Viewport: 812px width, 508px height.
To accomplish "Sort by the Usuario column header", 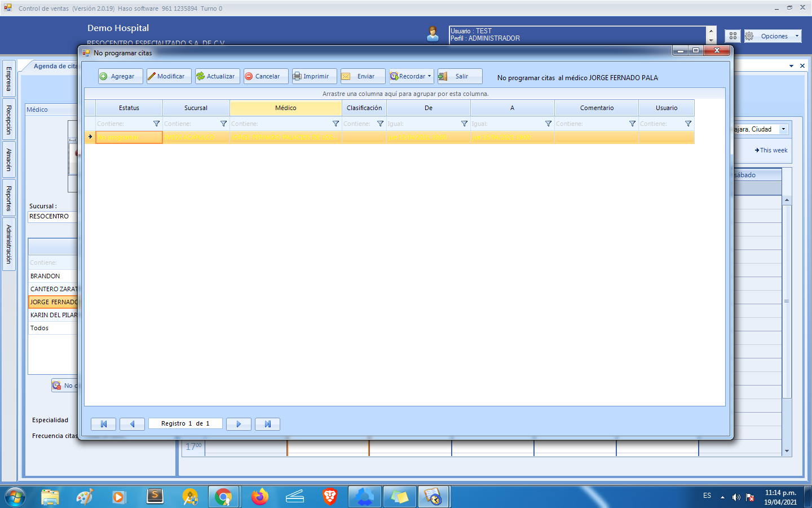I will (x=667, y=108).
